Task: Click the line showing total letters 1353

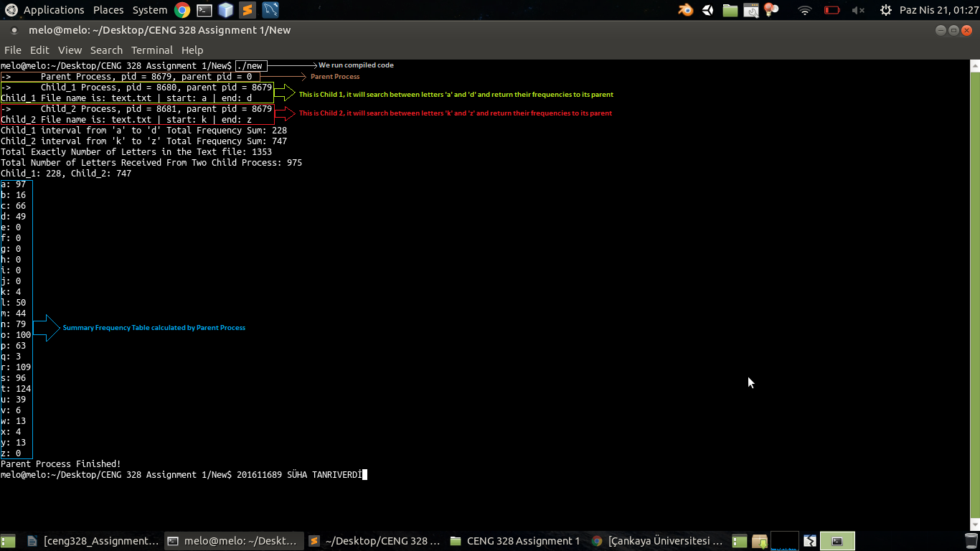Action: (x=136, y=152)
